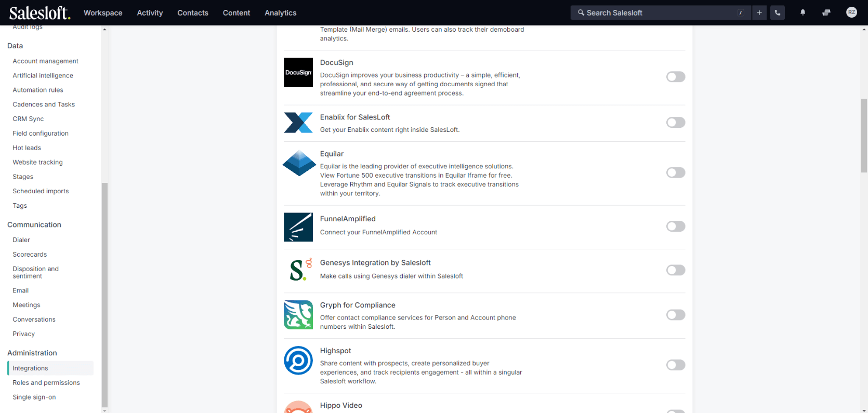The height and width of the screenshot is (413, 868).
Task: Open the Analytics menu
Action: pyautogui.click(x=281, y=12)
